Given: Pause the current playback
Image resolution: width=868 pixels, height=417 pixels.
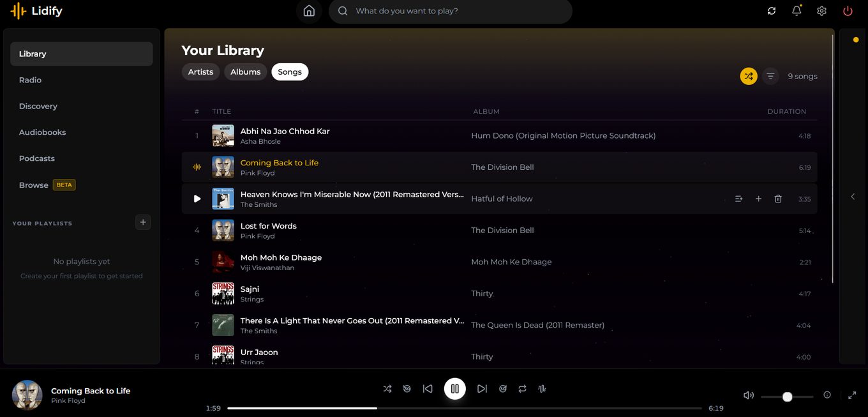Looking at the screenshot, I should click(455, 388).
